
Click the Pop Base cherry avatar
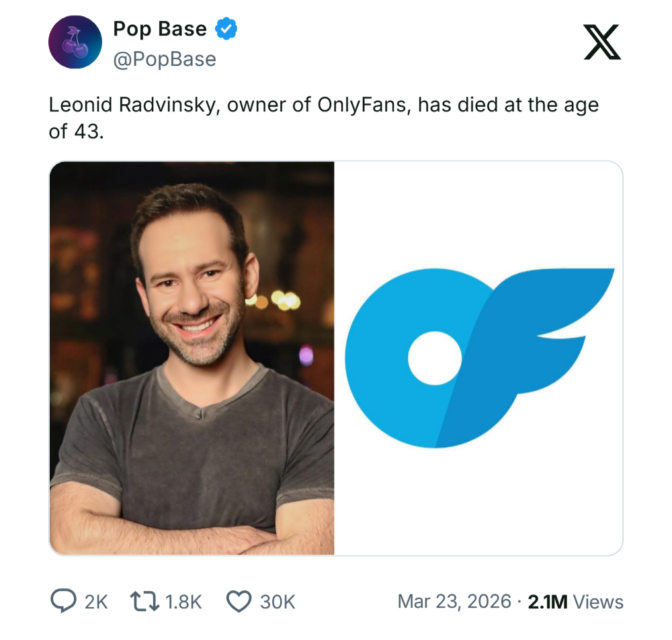click(x=75, y=44)
